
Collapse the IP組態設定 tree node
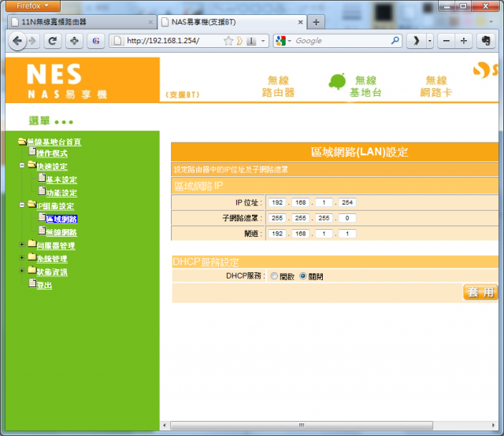tap(22, 205)
